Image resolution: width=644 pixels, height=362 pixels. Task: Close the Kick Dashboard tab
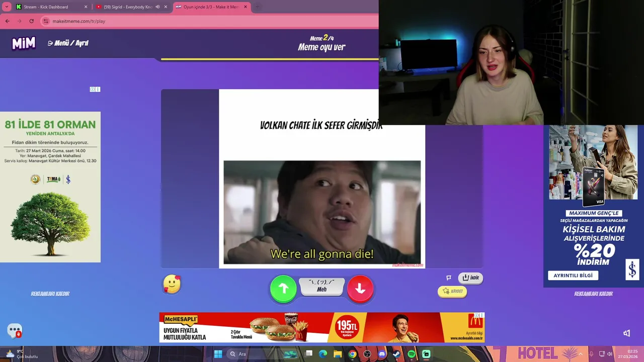pyautogui.click(x=86, y=7)
